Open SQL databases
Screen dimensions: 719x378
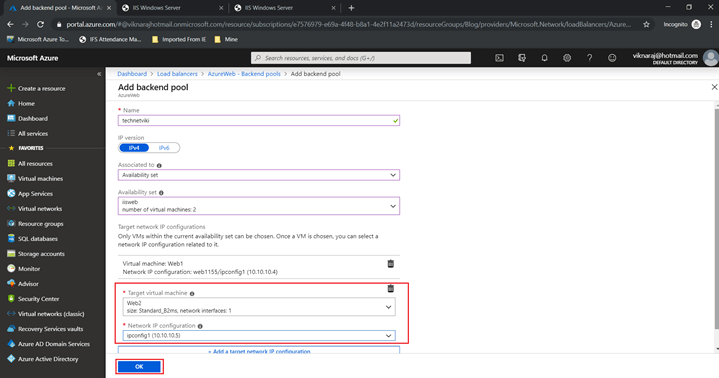pos(33,239)
